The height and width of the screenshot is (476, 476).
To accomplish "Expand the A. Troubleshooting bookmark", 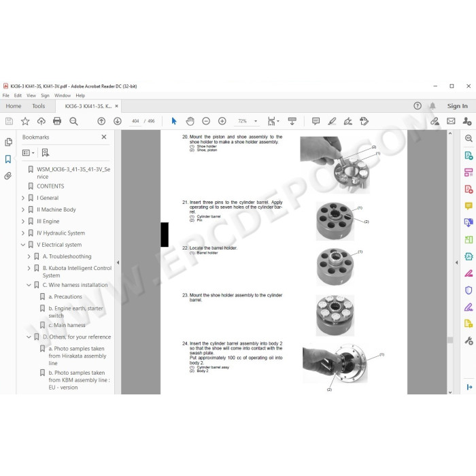I will (x=29, y=256).
